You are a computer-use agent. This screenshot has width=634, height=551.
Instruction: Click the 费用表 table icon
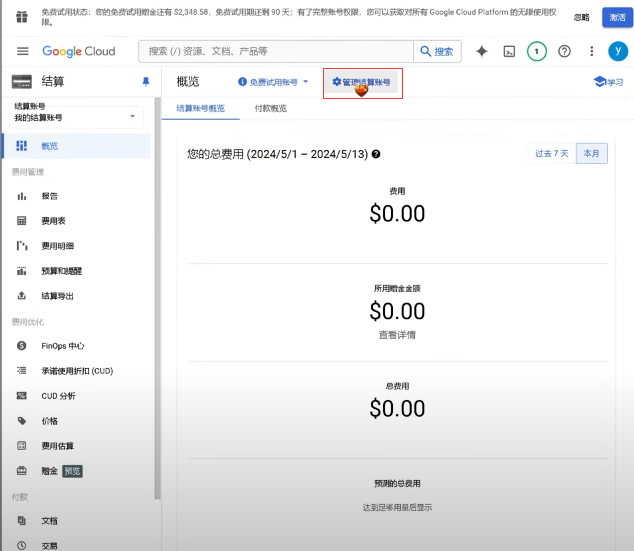click(x=21, y=221)
